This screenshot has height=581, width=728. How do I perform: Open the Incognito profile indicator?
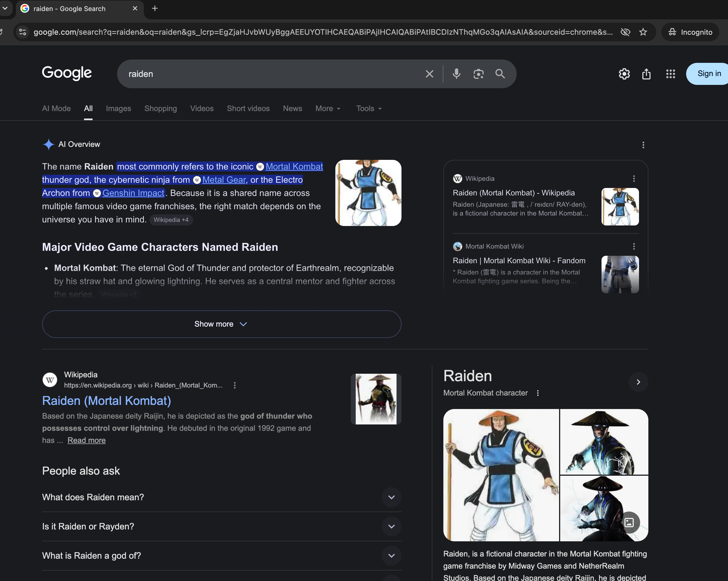[690, 32]
